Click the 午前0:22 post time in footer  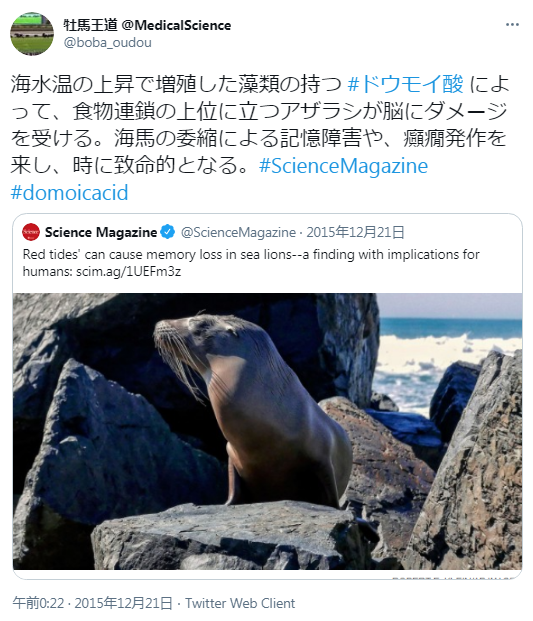[x=38, y=603]
